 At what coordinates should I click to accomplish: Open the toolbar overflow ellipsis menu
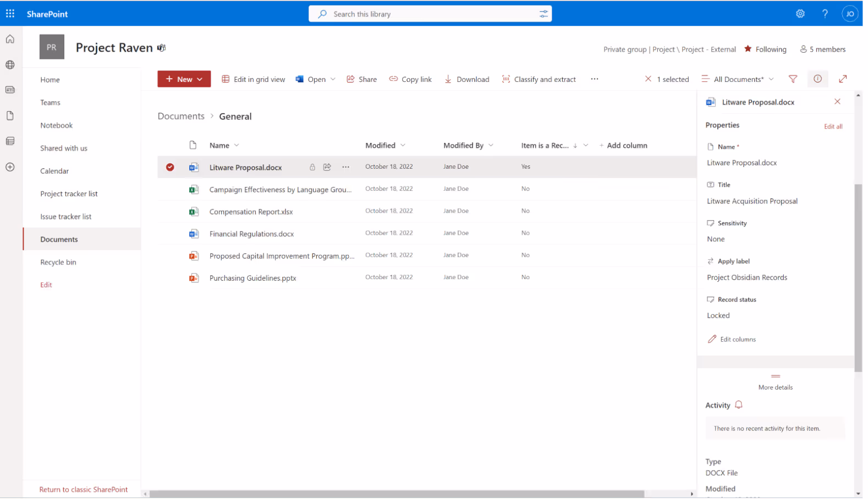tap(594, 79)
